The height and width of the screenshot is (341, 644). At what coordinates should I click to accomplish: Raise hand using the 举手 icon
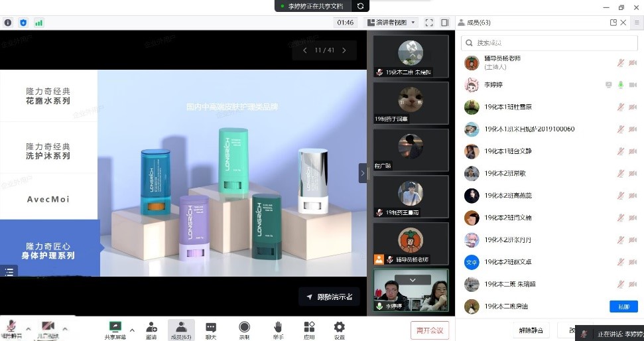pos(278,328)
